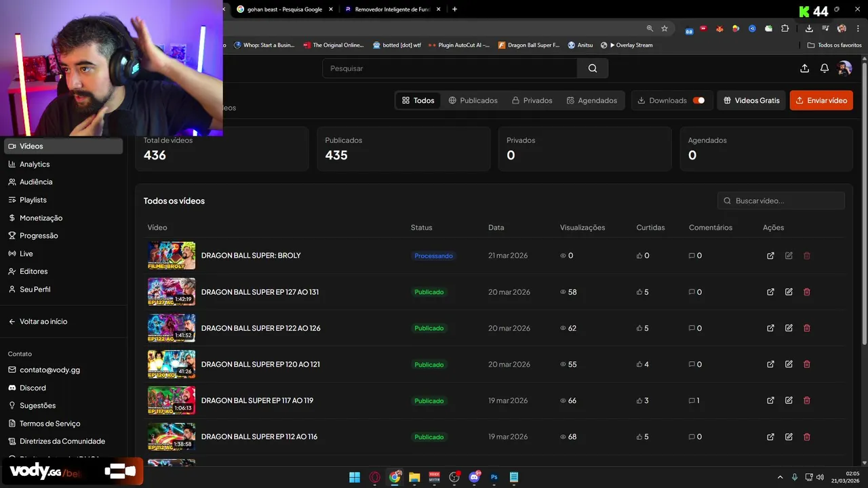Select the Todos filter tab

pos(418,100)
